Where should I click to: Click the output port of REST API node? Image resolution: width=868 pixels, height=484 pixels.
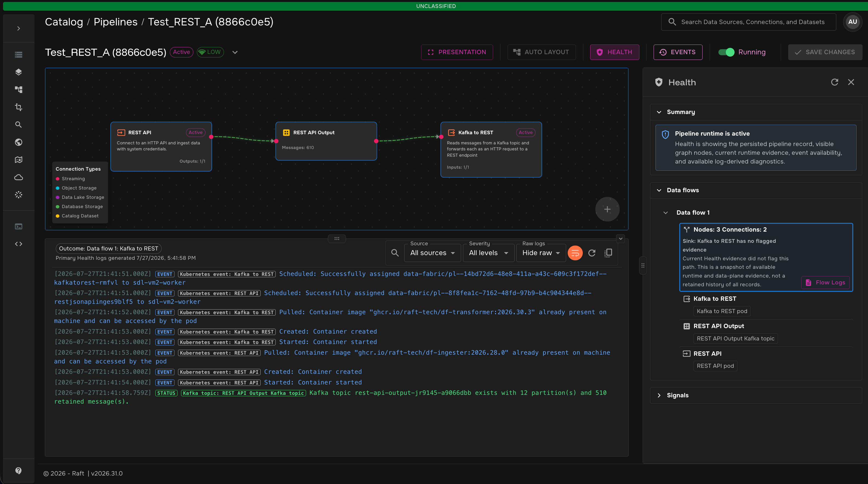(x=211, y=137)
